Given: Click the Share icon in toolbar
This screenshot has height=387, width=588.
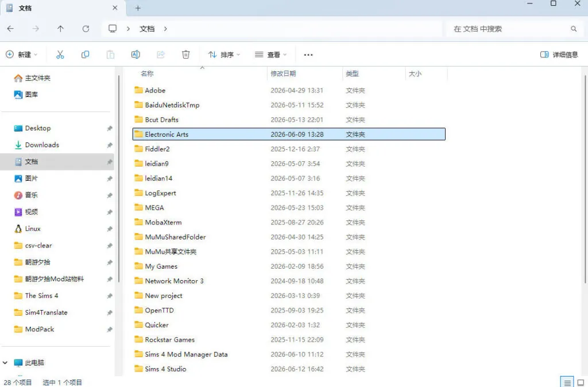Looking at the screenshot, I should 161,55.
